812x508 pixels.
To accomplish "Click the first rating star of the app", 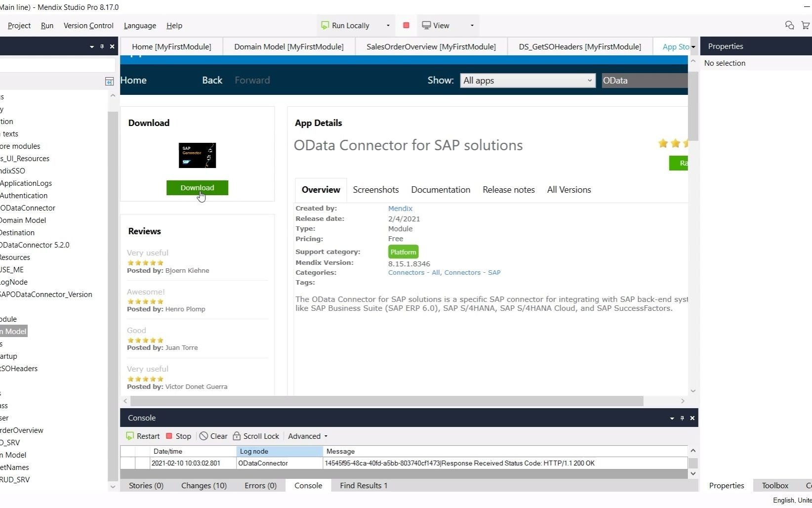I will coord(663,143).
